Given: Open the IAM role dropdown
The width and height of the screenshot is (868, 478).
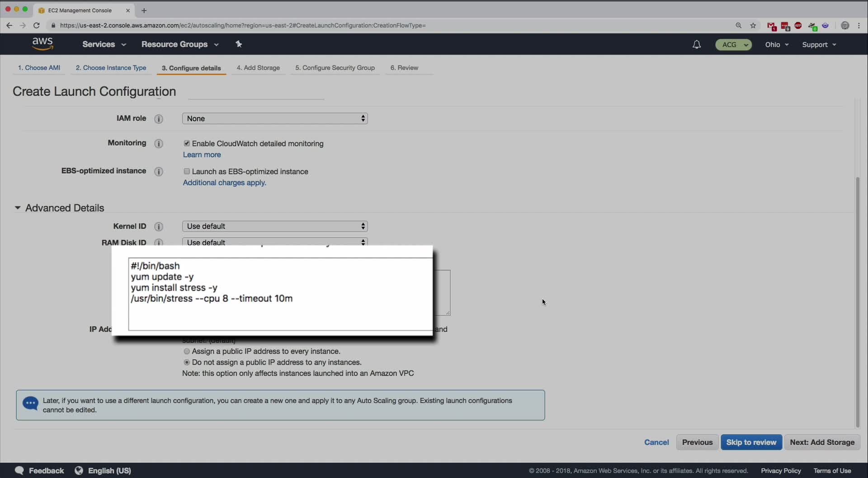Looking at the screenshot, I should click(275, 118).
